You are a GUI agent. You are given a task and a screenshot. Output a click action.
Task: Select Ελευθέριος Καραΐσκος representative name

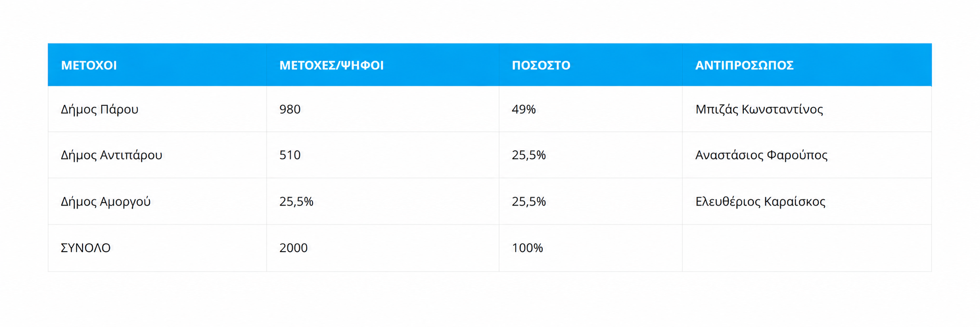[760, 201]
